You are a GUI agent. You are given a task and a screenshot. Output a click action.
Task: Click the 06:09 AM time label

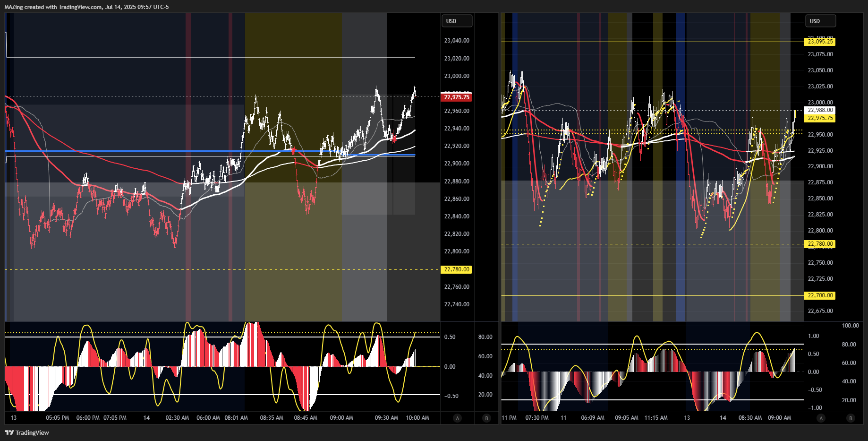pos(593,418)
